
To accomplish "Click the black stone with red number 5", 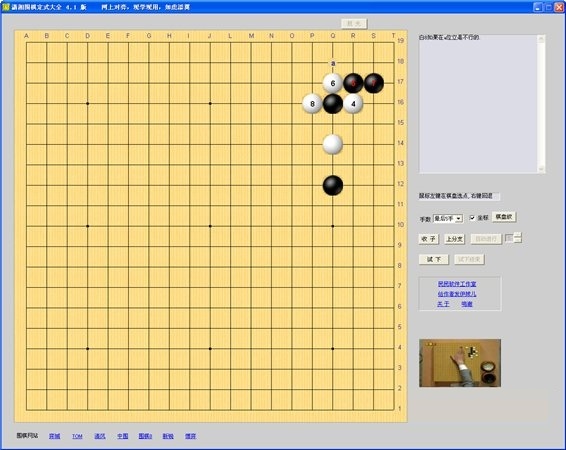I will 353,83.
